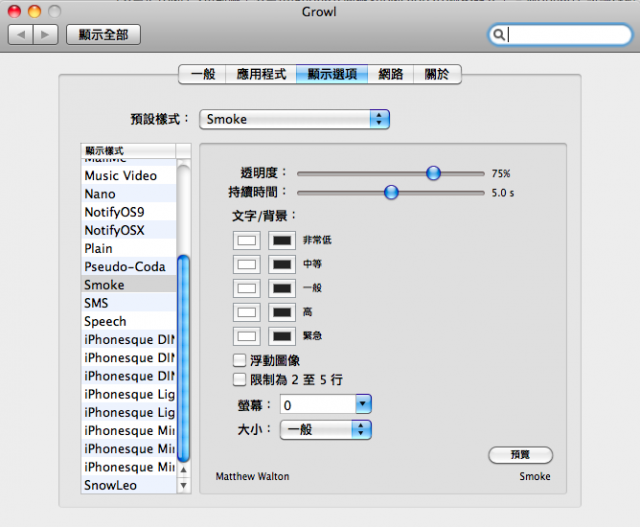This screenshot has height=527, width=640.
Task: Open background color well for 高
Action: point(282,312)
